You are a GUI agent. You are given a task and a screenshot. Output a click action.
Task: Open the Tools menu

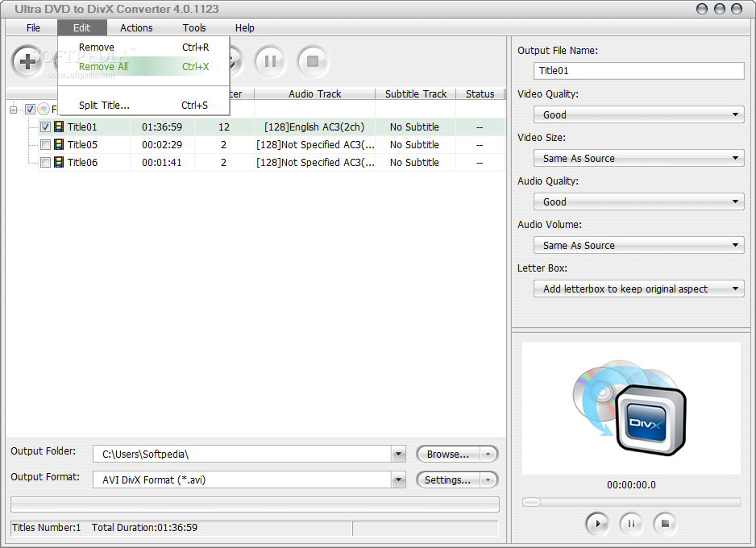(x=194, y=28)
